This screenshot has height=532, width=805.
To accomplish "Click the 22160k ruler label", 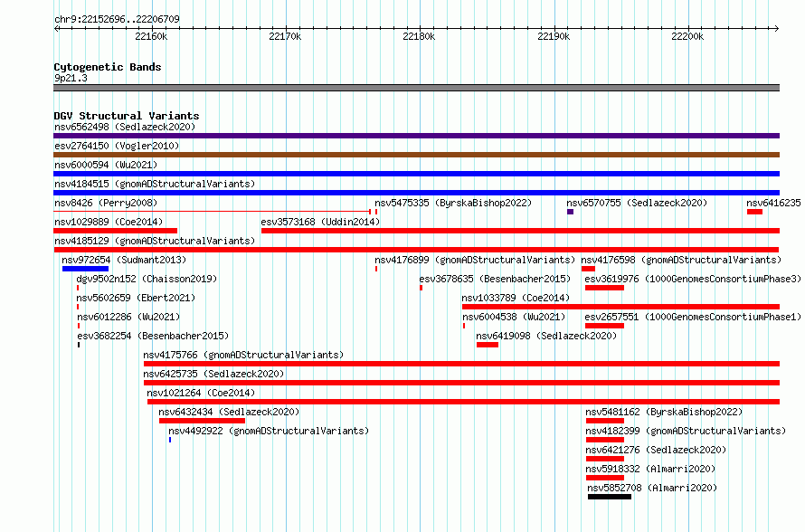I will [151, 36].
